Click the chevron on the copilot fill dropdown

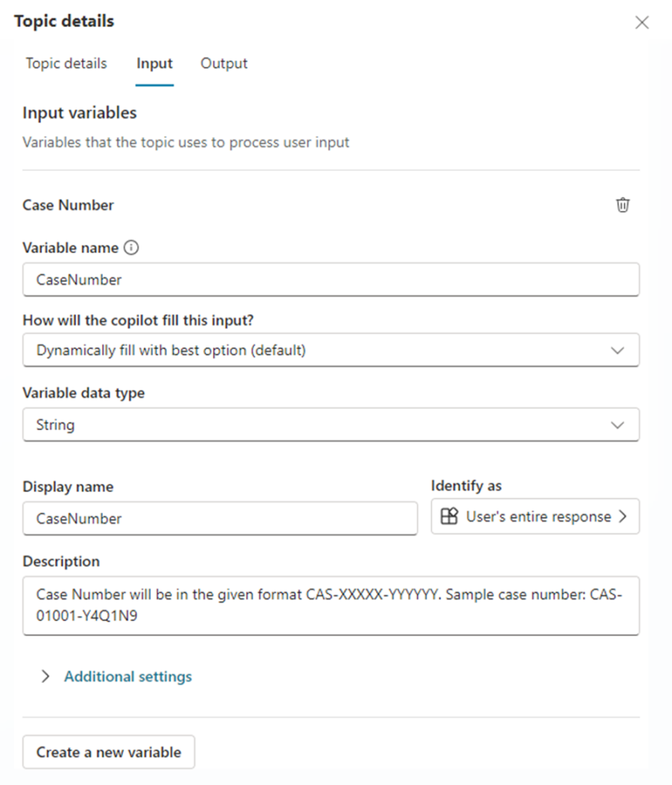pyautogui.click(x=618, y=350)
